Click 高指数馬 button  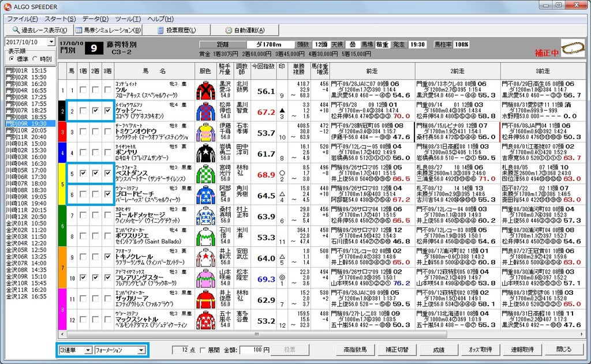coord(355,350)
